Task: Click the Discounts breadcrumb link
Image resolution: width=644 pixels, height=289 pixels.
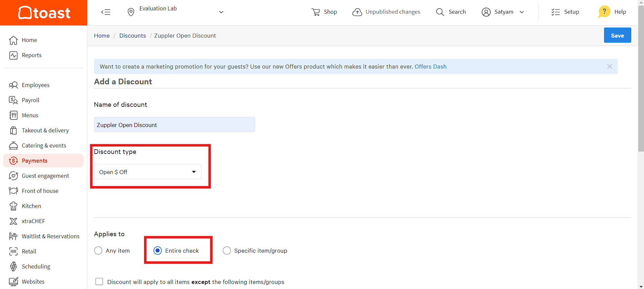Action: (x=133, y=36)
